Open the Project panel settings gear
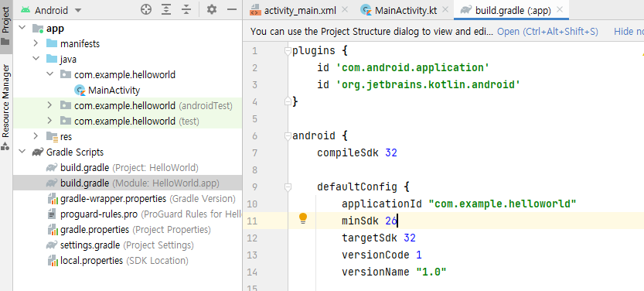This screenshot has height=291, width=644. point(212,9)
